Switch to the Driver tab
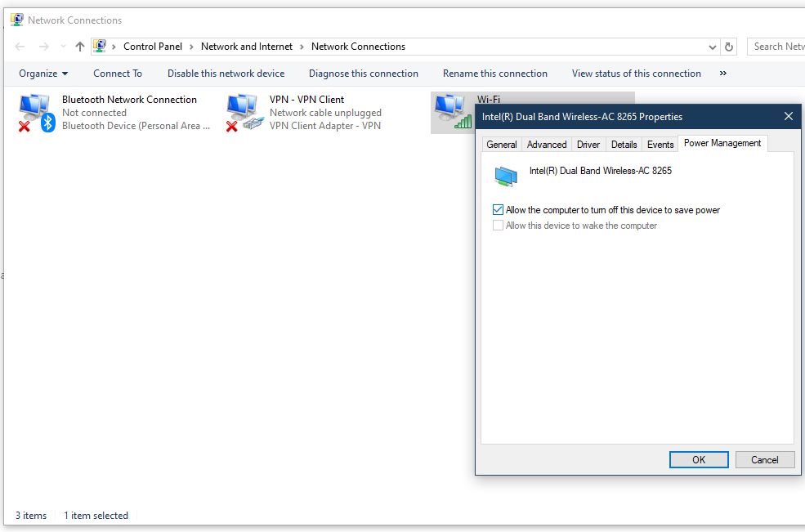Image resolution: width=805 pixels, height=532 pixels. [x=588, y=145]
